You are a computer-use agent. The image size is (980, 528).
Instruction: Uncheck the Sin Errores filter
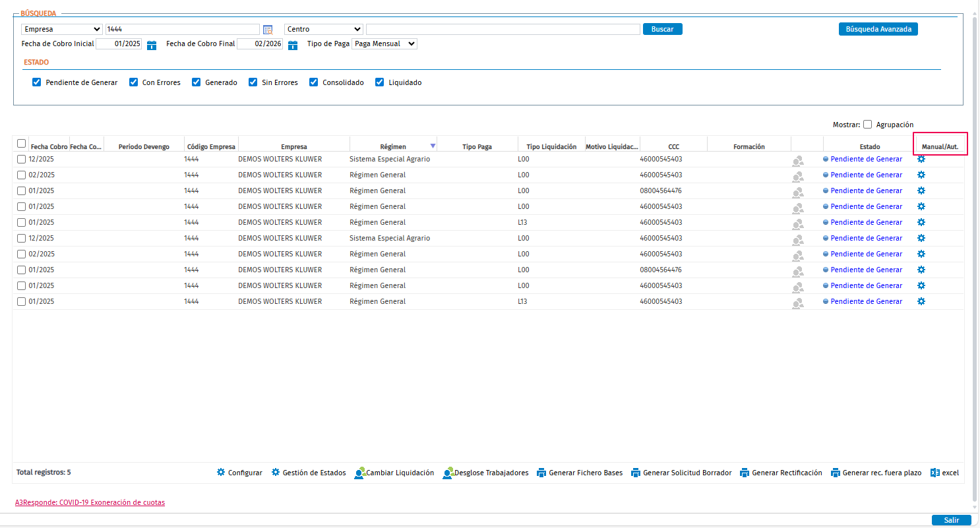[x=253, y=82]
